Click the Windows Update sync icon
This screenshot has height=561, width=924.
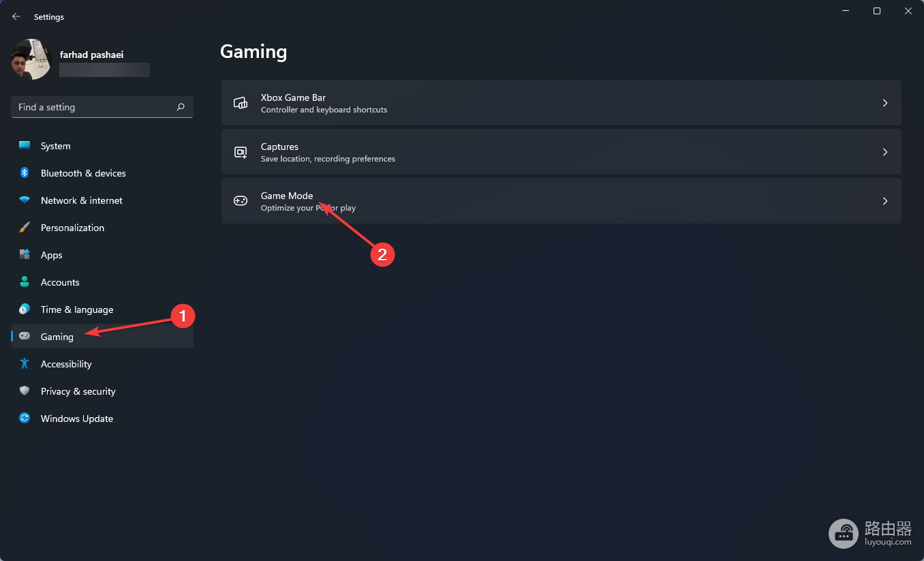click(25, 419)
